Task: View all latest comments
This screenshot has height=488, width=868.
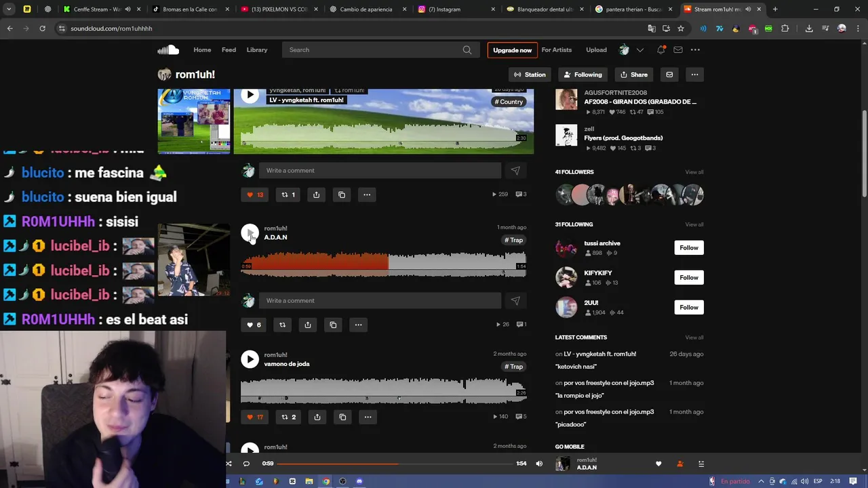Action: point(694,338)
